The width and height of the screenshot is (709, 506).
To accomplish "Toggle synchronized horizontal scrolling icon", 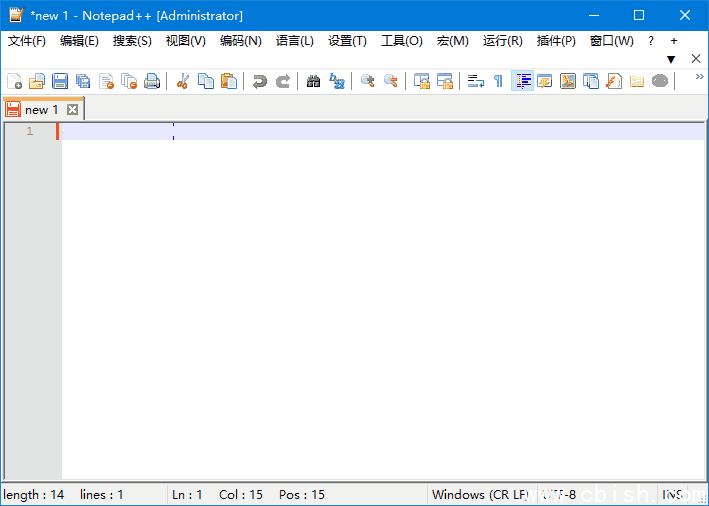I will click(x=445, y=81).
